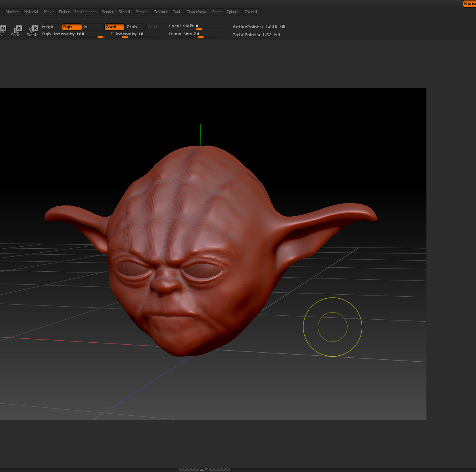Screen dimensions: 476x472
Task: Select the Rotate transform icon
Action: [x=33, y=31]
